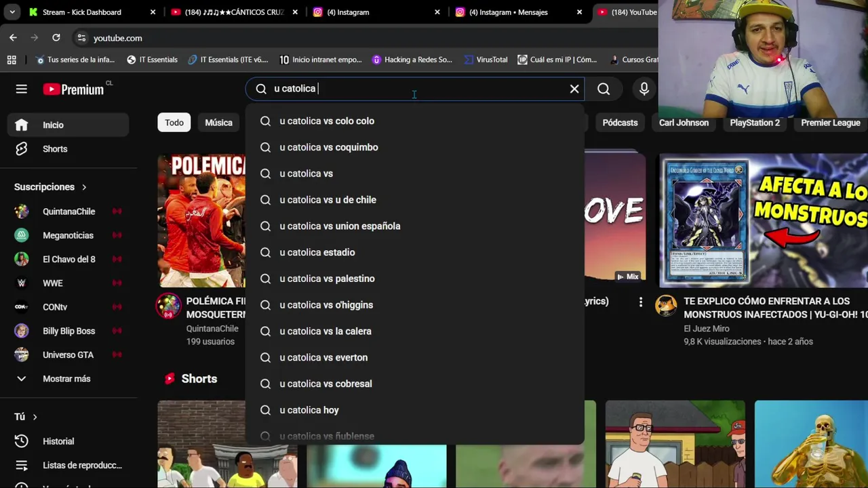Select the Música filter chip
This screenshot has width=868, height=488.
[218, 123]
